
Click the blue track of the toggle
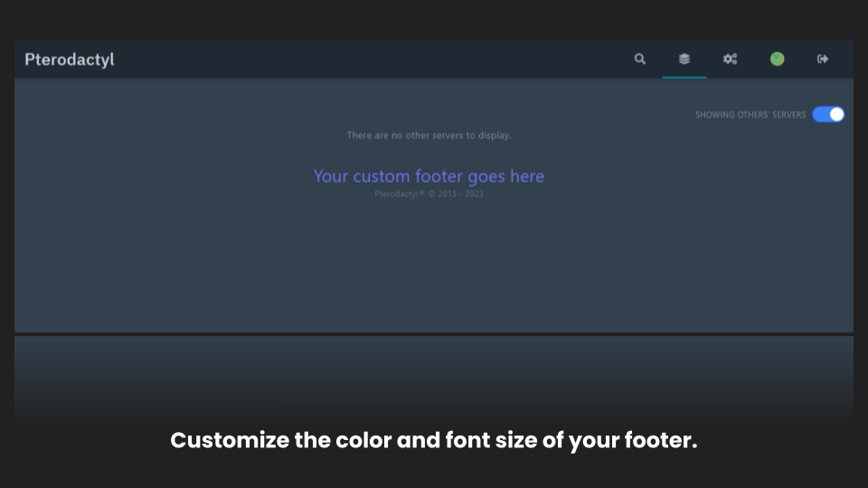[x=820, y=115]
